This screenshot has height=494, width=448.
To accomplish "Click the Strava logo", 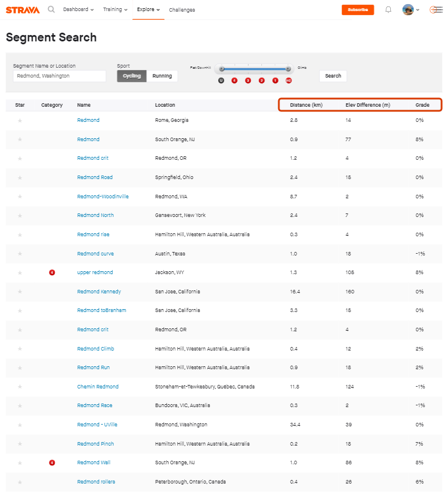I will point(23,10).
